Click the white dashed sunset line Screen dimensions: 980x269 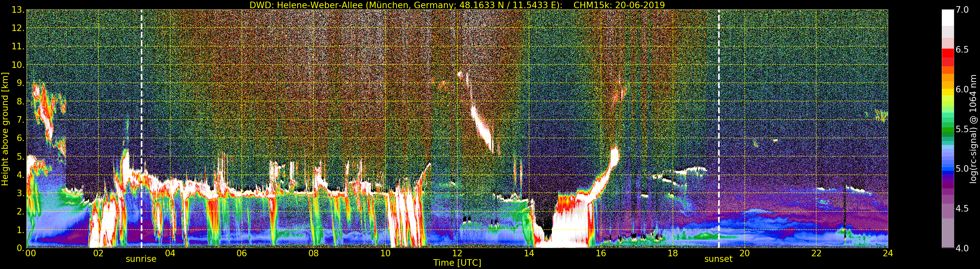click(719, 129)
